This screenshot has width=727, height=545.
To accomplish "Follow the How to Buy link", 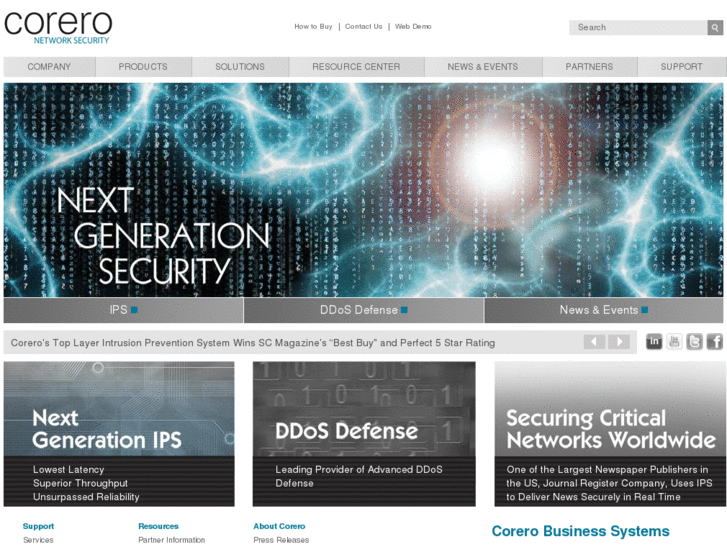I will click(313, 26).
